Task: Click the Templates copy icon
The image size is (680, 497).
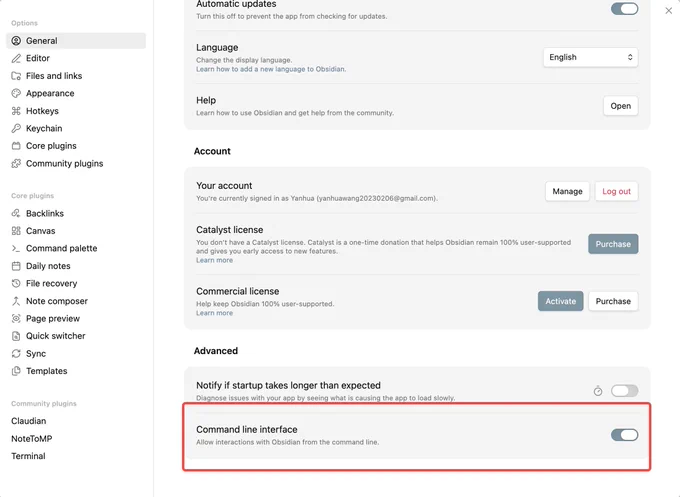Action: (16, 371)
